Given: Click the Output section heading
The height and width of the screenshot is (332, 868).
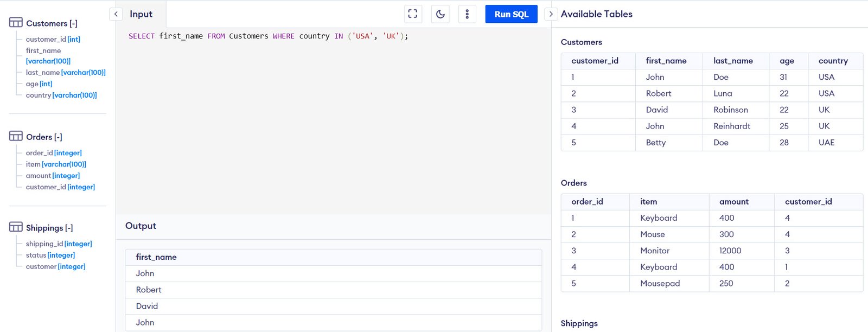Looking at the screenshot, I should click(x=141, y=226).
